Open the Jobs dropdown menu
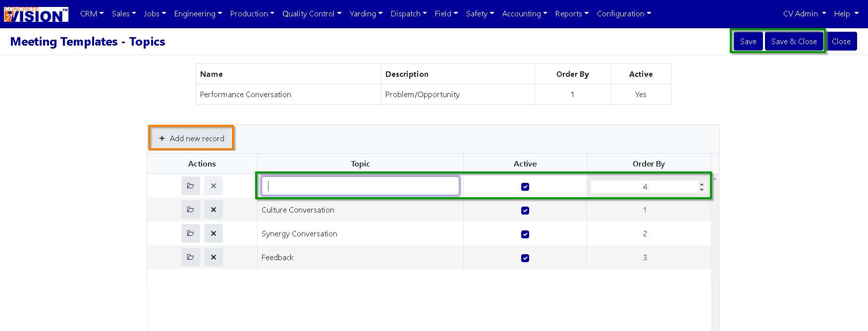This screenshot has height=331, width=868. tap(155, 14)
